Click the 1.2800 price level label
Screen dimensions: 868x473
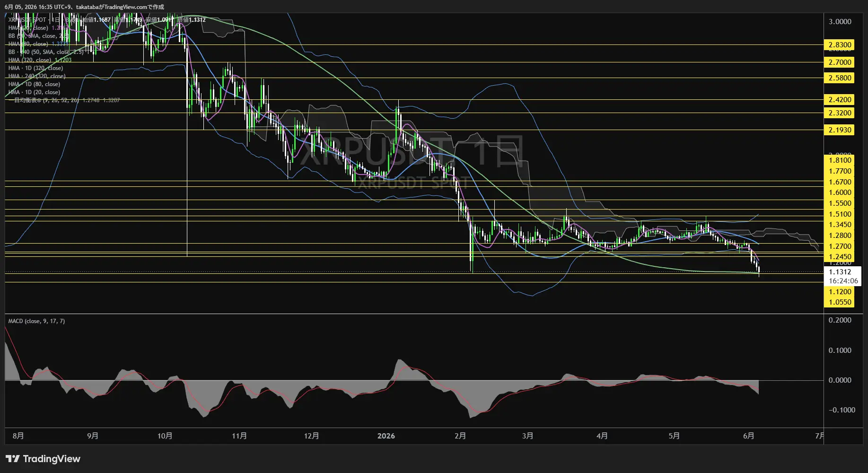[840, 235]
